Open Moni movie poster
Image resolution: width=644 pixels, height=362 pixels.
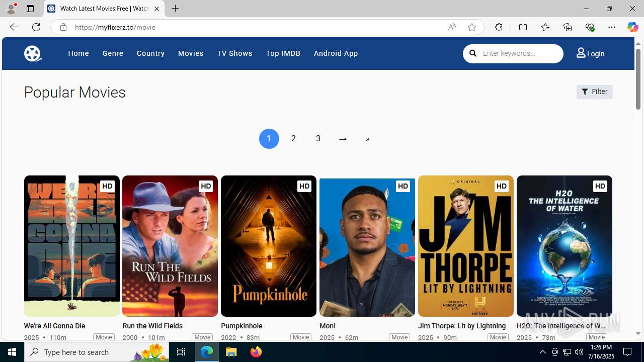[367, 246]
